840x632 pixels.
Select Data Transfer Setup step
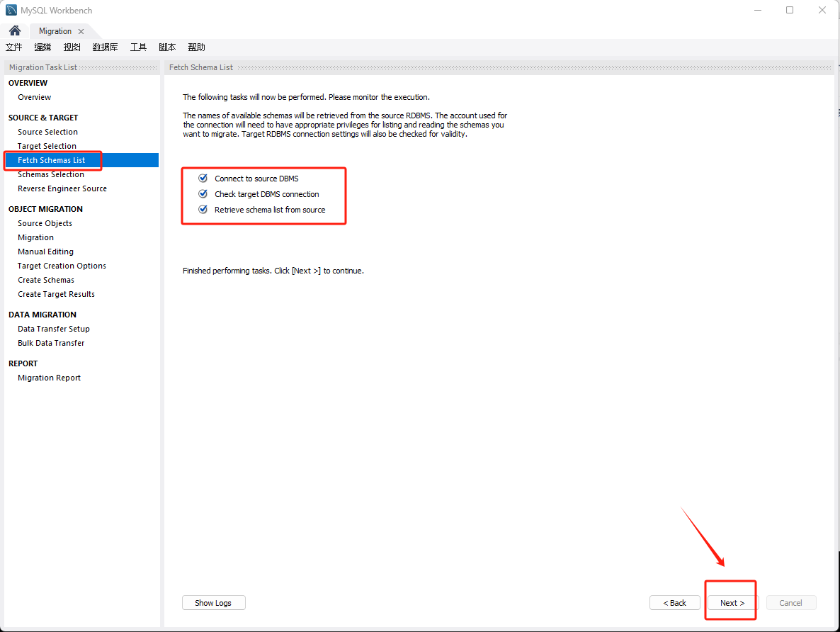[54, 329]
